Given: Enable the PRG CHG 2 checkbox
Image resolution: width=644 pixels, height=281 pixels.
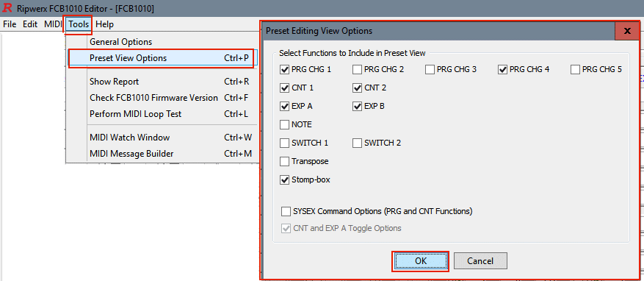Looking at the screenshot, I should (357, 70).
